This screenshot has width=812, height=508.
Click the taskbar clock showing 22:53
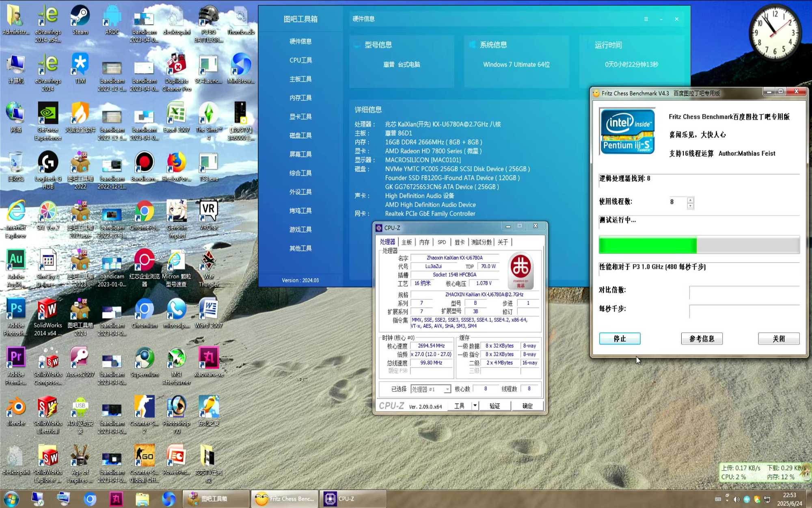click(789, 499)
